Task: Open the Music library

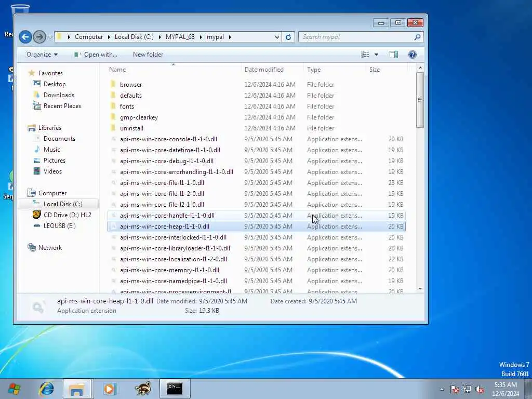Action: [x=51, y=150]
